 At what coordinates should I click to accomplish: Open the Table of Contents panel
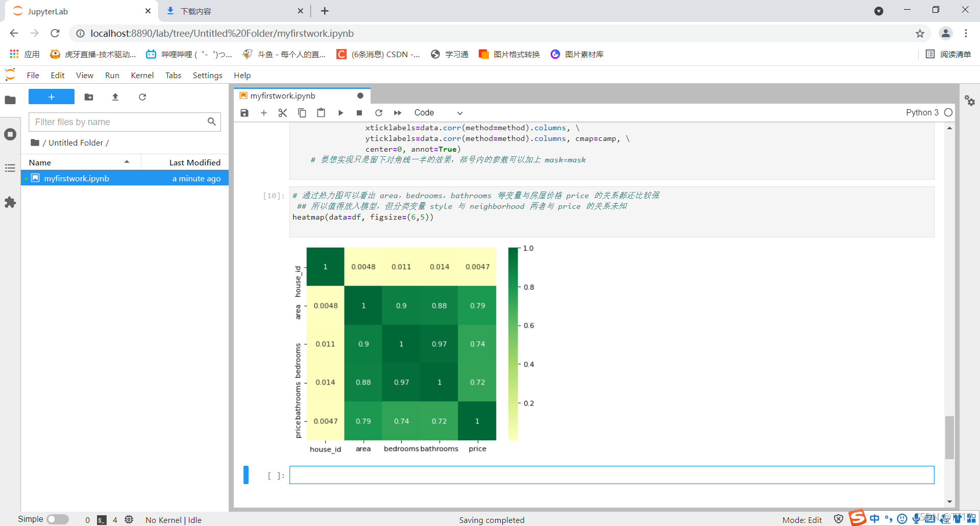10,168
